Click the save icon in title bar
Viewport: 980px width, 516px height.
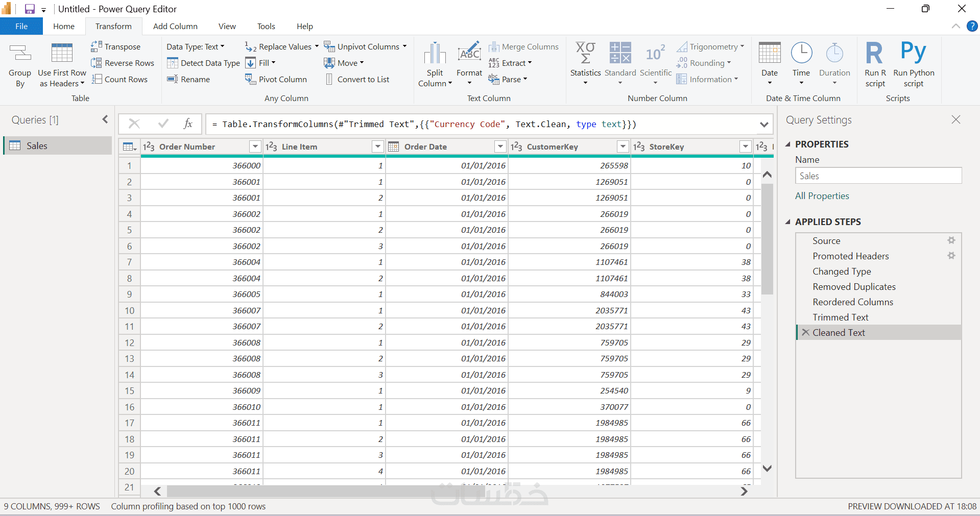30,9
